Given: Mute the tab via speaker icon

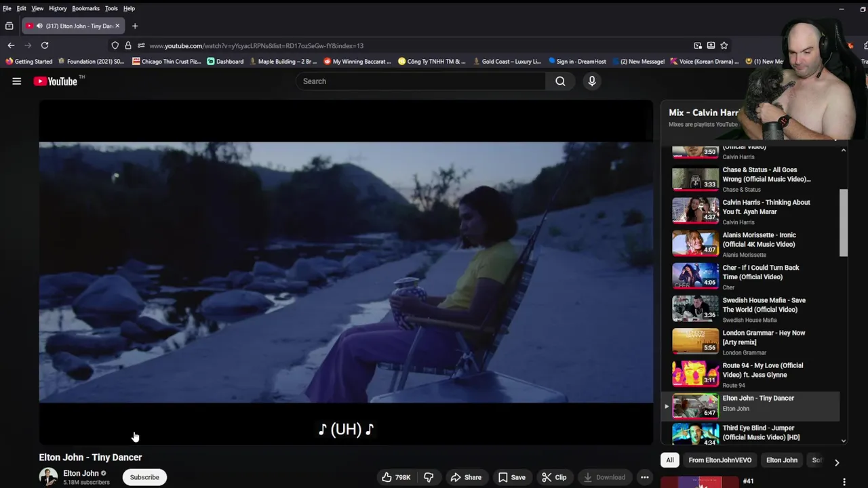Looking at the screenshot, I should (x=39, y=26).
